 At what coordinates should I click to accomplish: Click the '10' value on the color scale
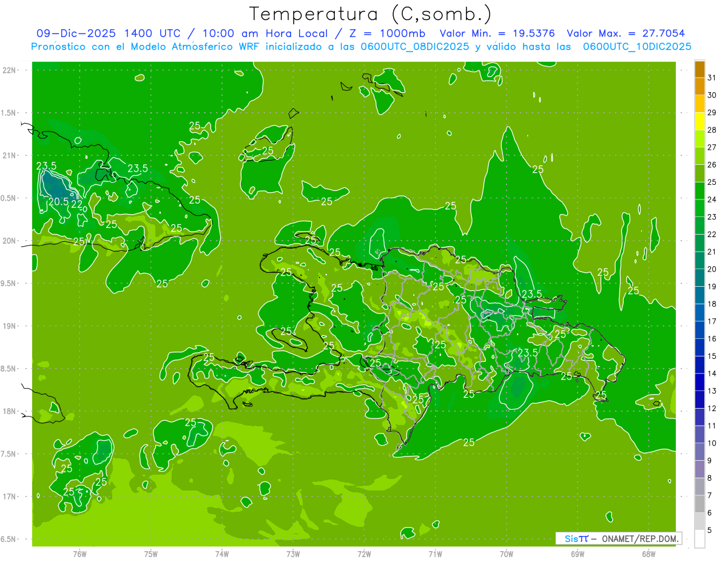tap(712, 443)
